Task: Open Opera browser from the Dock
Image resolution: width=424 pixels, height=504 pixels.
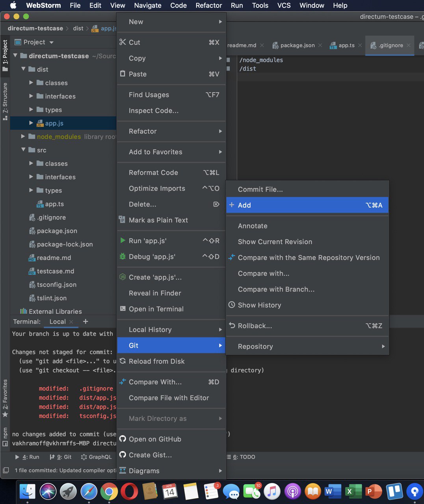Action: click(x=129, y=491)
